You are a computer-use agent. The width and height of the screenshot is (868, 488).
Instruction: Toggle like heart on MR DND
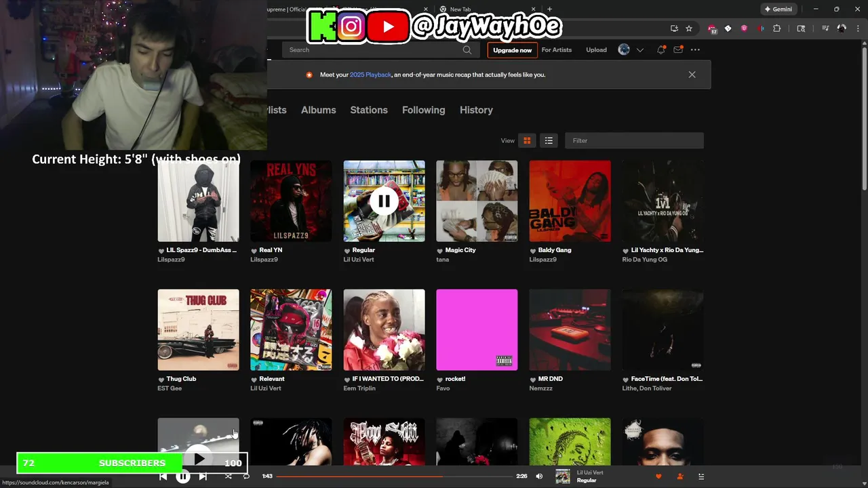(x=533, y=379)
